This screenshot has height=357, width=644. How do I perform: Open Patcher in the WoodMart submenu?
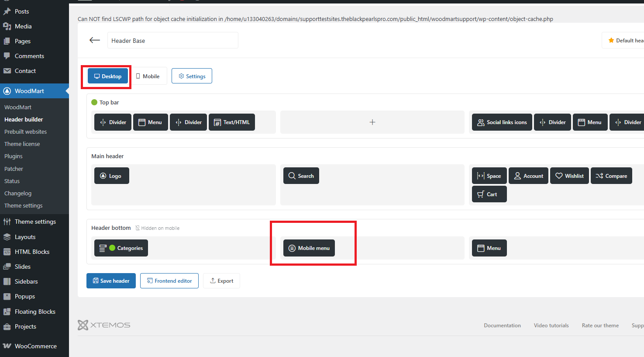[x=14, y=169]
